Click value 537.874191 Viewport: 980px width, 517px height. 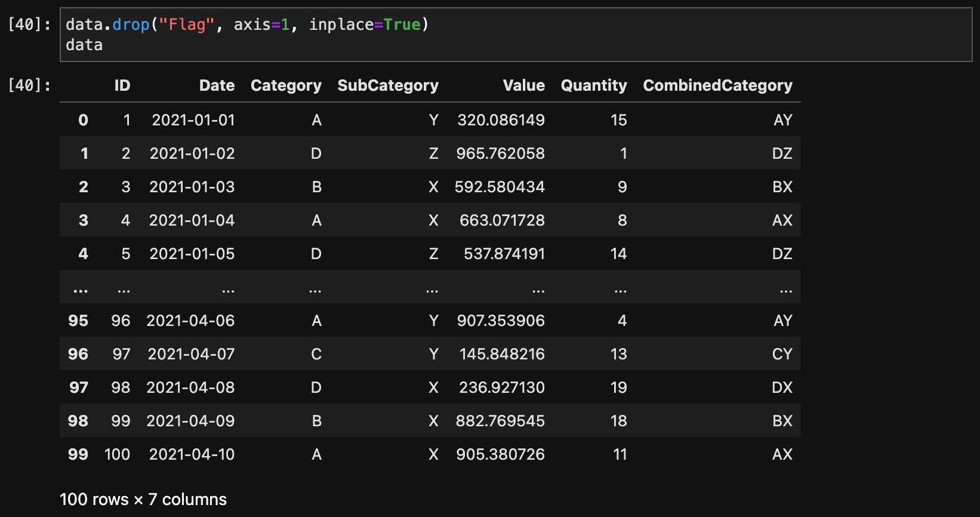click(504, 254)
